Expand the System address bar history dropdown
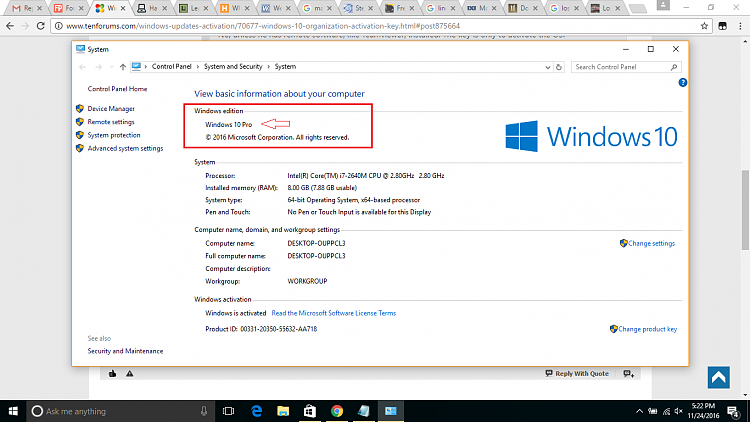 [548, 67]
